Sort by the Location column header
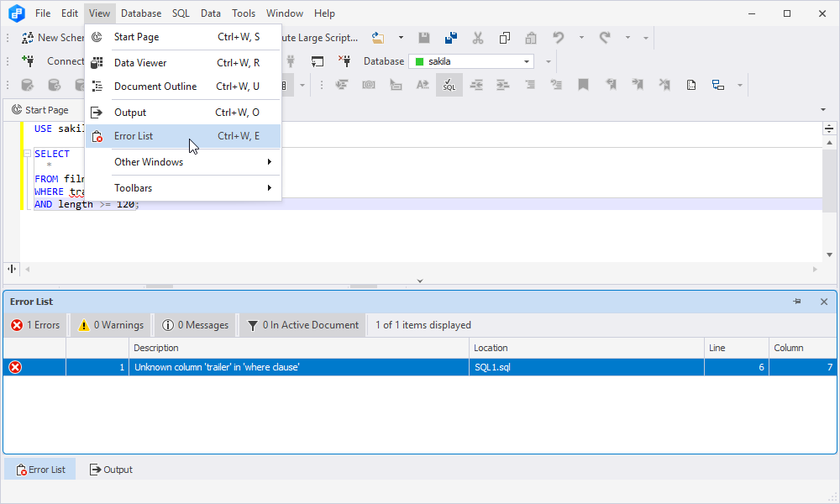Viewport: 840px width, 504px height. tap(586, 348)
